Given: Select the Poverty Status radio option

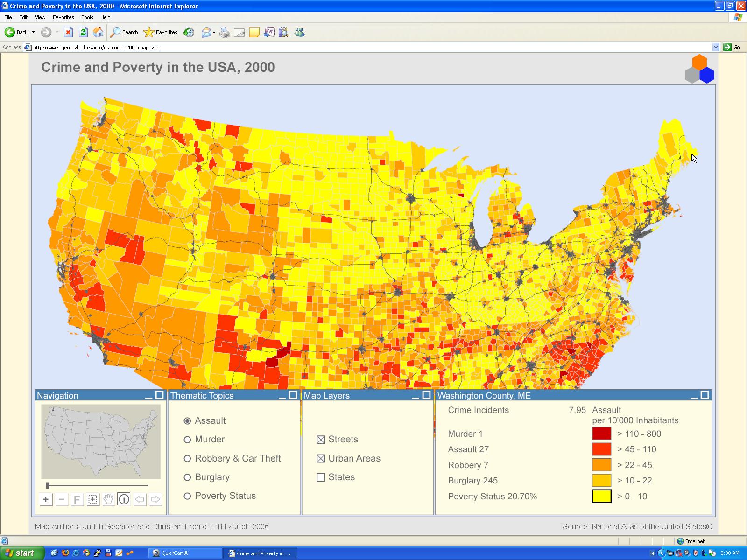Looking at the screenshot, I should (x=187, y=496).
